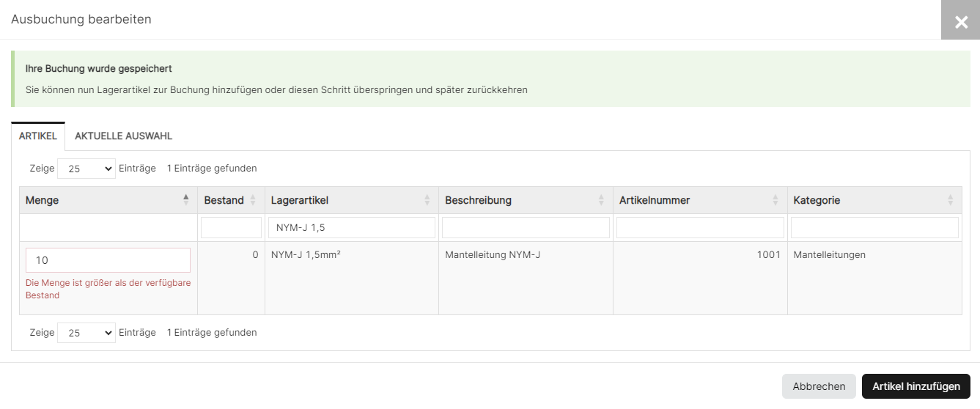The height and width of the screenshot is (409, 980).
Task: Switch to the Aktuelle Auswahl tab
Action: click(x=123, y=136)
